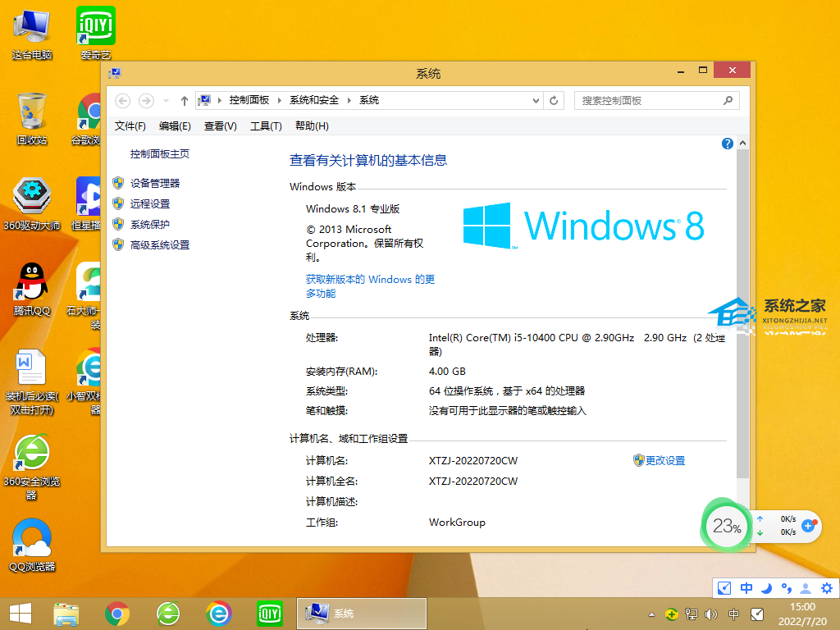Image resolution: width=840 pixels, height=630 pixels.
Task: Open the 360 browser icon in the taskbar
Action: pyautogui.click(x=168, y=613)
